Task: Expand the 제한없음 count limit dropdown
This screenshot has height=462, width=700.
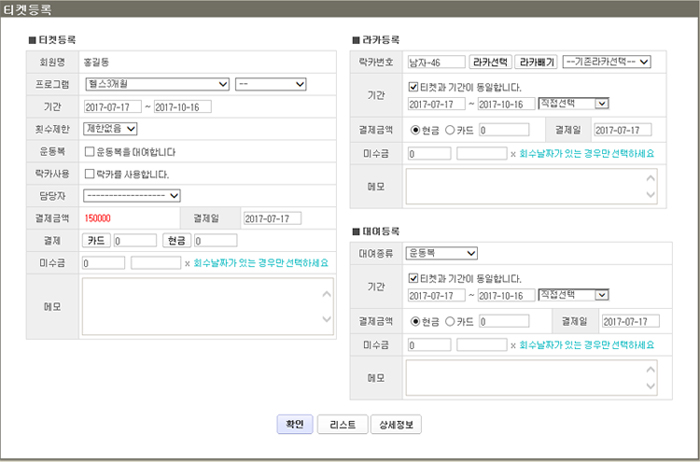Action: (110, 128)
